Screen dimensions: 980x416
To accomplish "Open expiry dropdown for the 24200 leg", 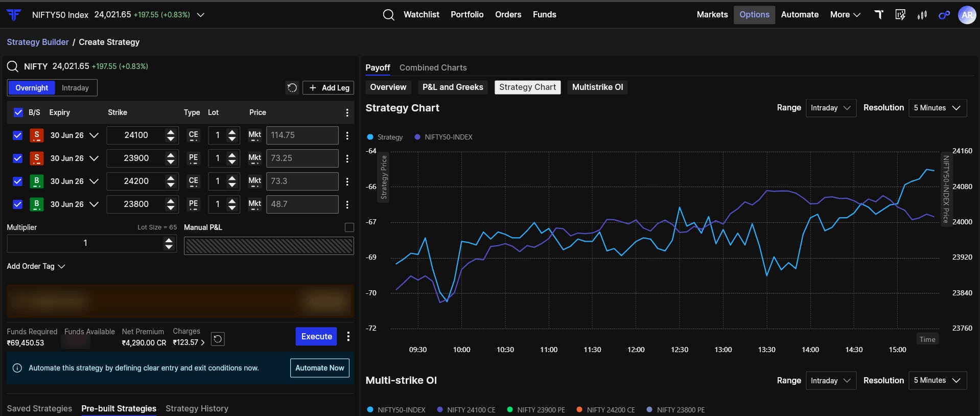I will tap(94, 181).
